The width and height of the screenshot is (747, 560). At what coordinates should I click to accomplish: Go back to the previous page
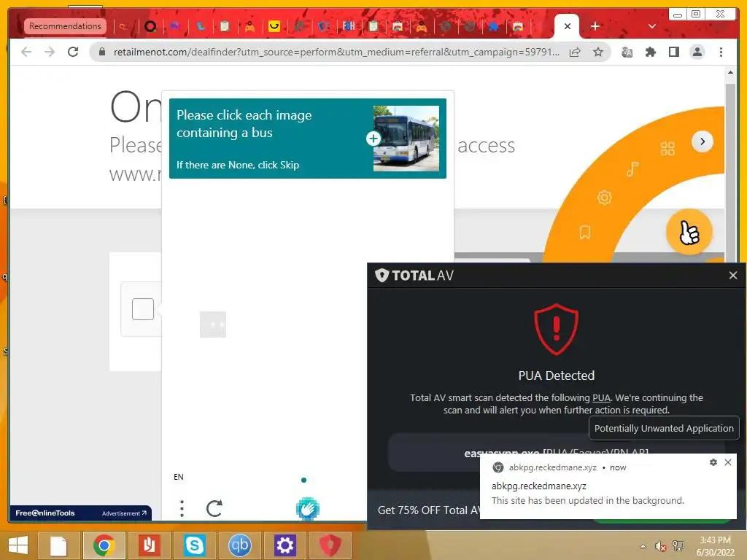point(26,52)
